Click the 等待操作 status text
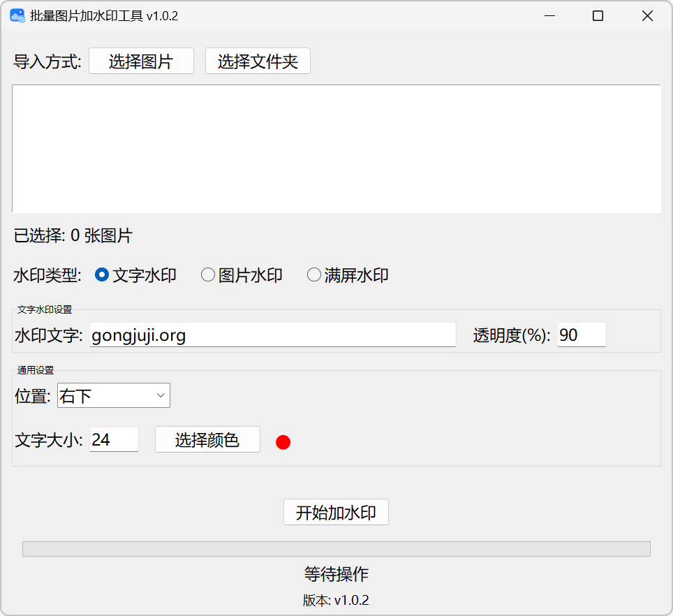The image size is (673, 616). (x=336, y=574)
